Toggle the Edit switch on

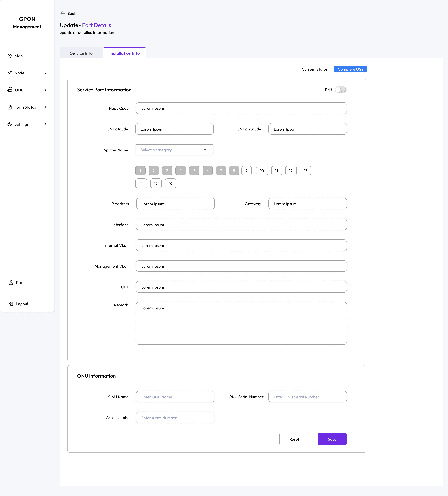[340, 90]
